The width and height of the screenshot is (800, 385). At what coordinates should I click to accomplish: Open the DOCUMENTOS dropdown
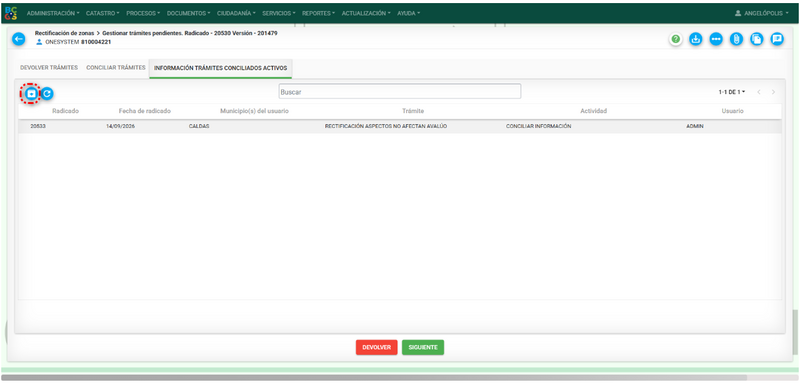click(x=188, y=13)
